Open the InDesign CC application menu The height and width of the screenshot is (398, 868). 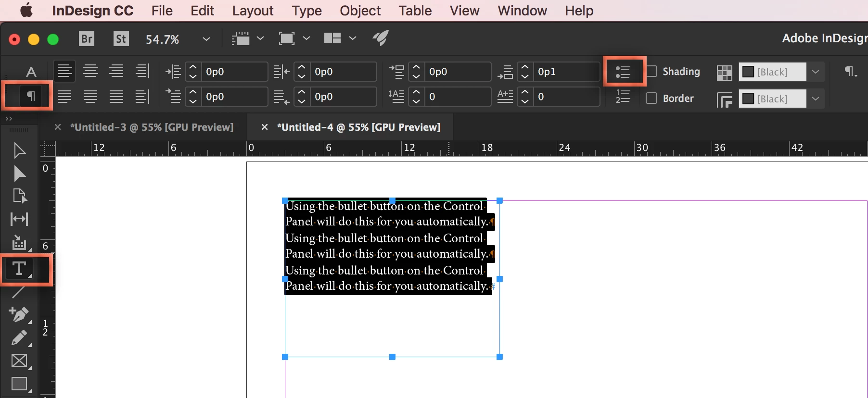pyautogui.click(x=92, y=11)
